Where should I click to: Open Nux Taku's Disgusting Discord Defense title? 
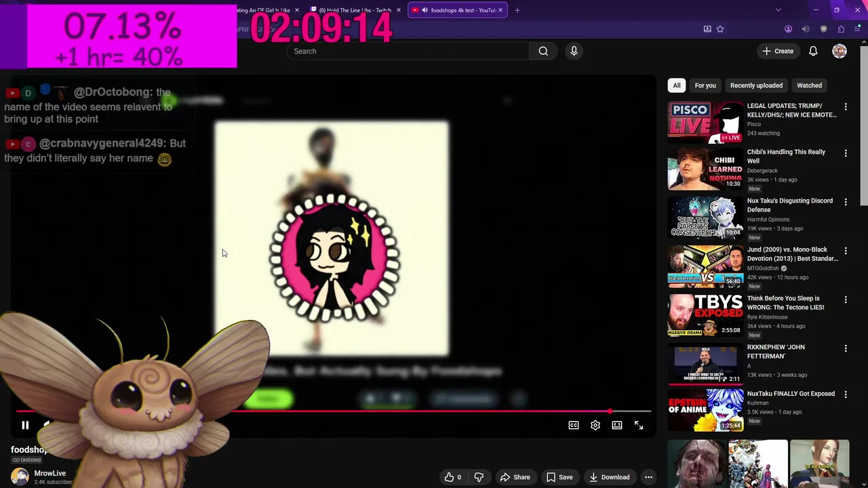click(x=790, y=205)
